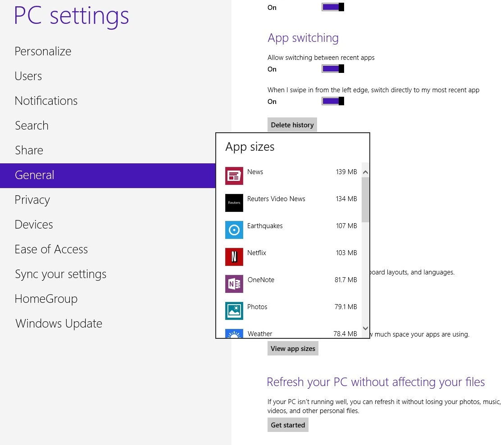Viewport: 504px width, 445px height.
Task: Open HomeGroup settings
Action: pyautogui.click(x=46, y=298)
